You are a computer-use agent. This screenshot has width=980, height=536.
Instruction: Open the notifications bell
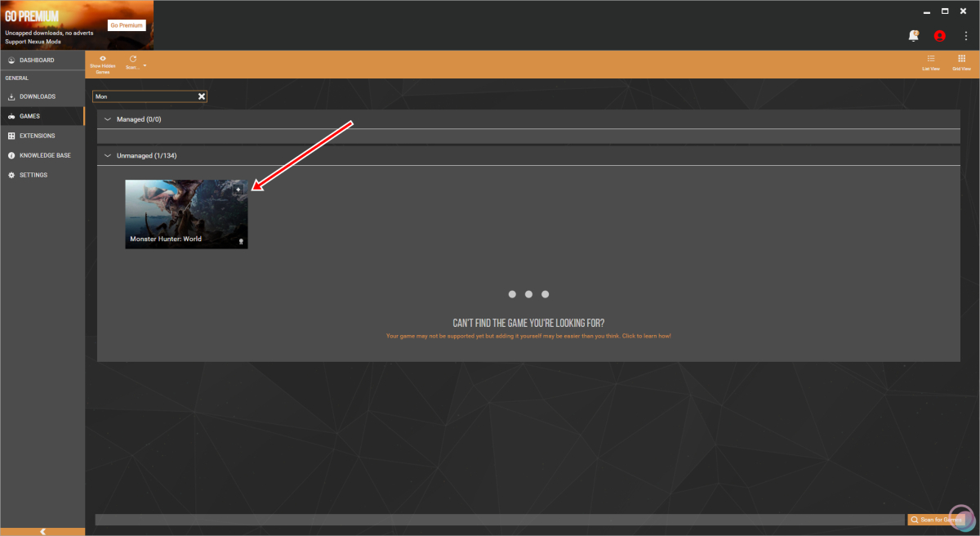point(914,36)
